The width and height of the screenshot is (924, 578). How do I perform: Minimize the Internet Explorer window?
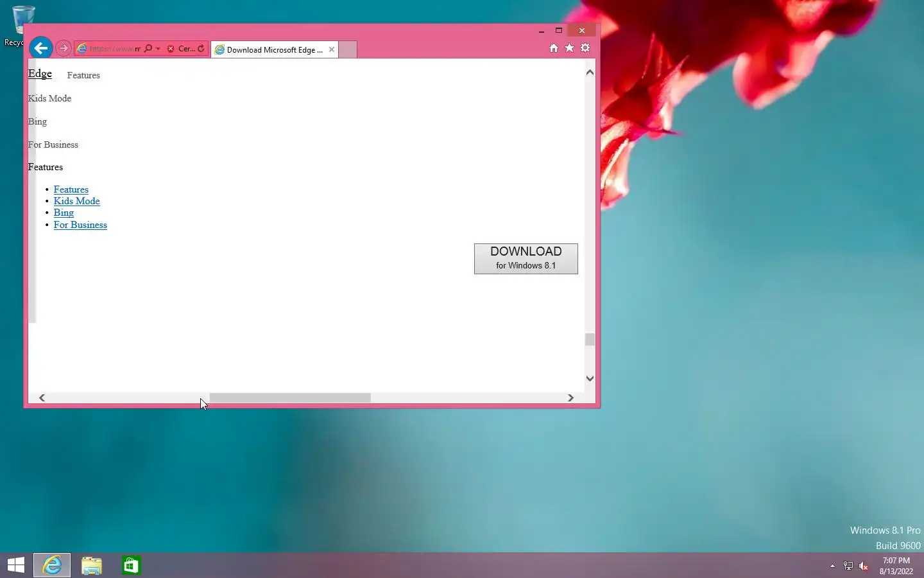(x=542, y=30)
